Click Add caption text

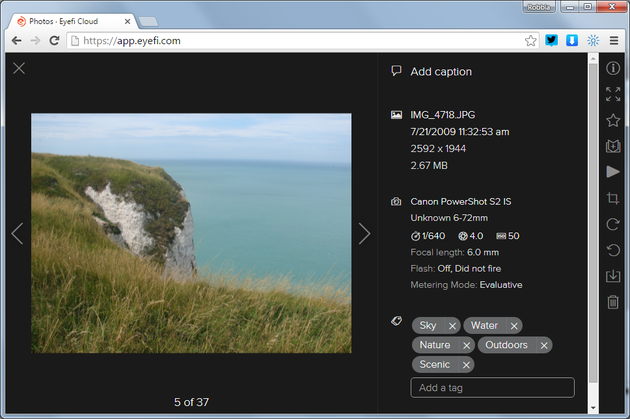click(x=440, y=72)
